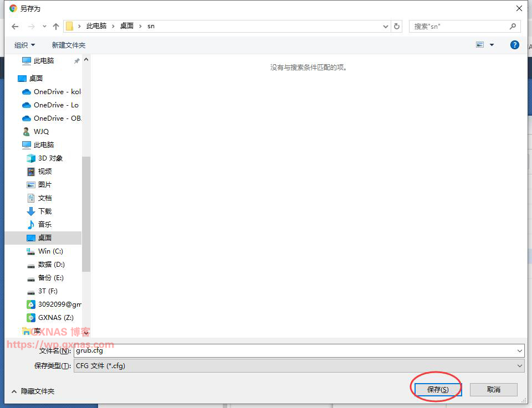Select the Win (C:) drive
The image size is (532, 408).
pyautogui.click(x=48, y=251)
